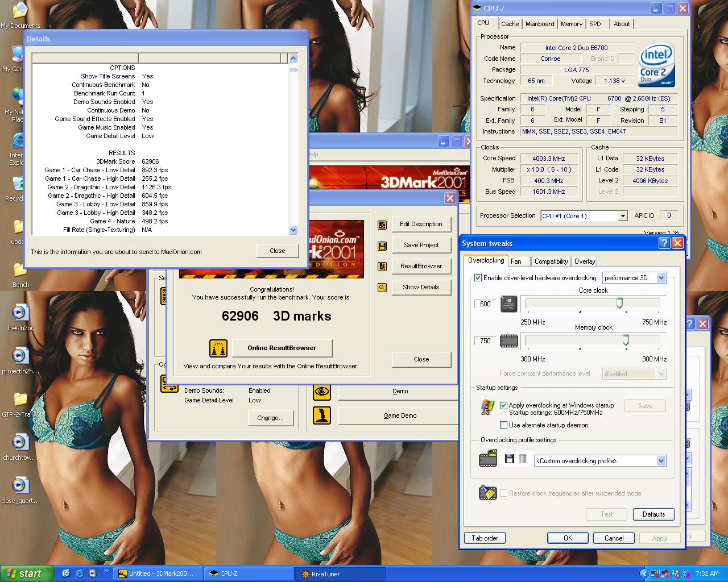Image resolution: width=728 pixels, height=582 pixels.
Task: Click the Windows start button
Action: tap(27, 574)
